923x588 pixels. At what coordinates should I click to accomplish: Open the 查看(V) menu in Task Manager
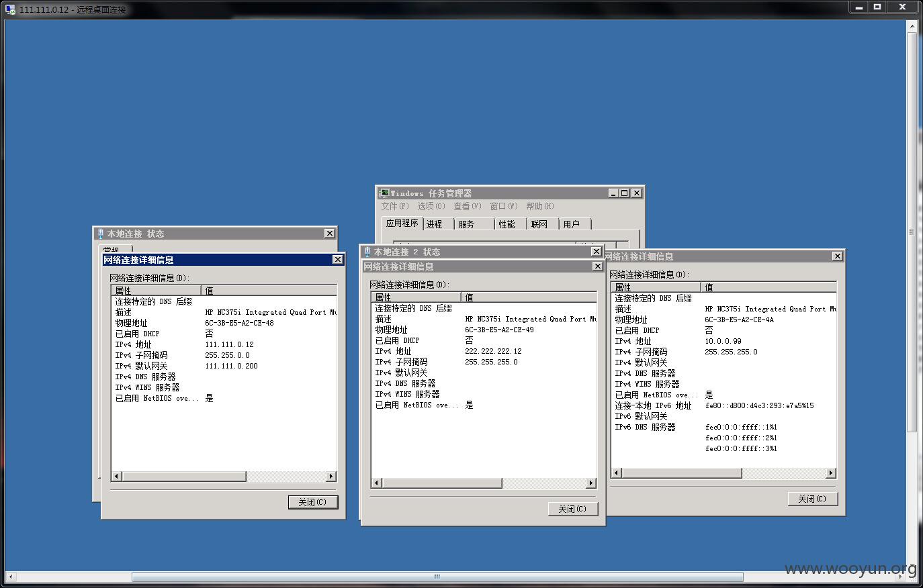pos(467,206)
